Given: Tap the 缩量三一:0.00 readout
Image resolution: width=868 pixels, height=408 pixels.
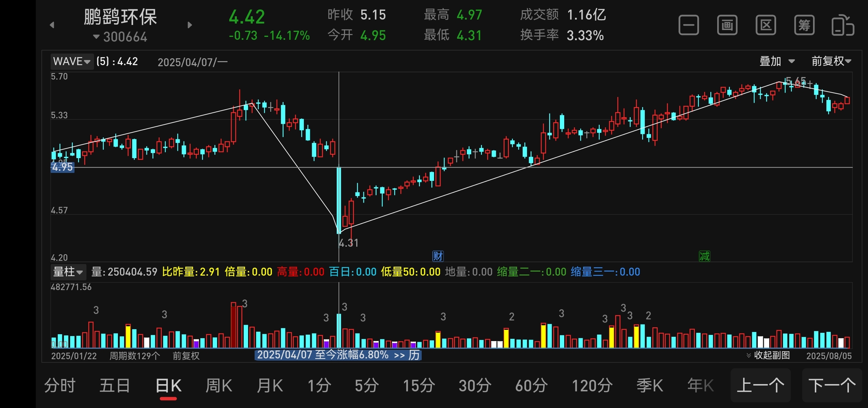Looking at the screenshot, I should click(606, 272).
